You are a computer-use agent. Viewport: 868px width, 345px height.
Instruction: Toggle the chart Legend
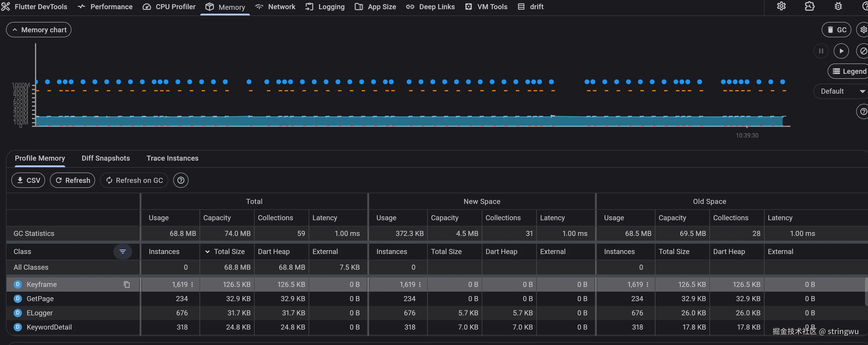pyautogui.click(x=849, y=71)
